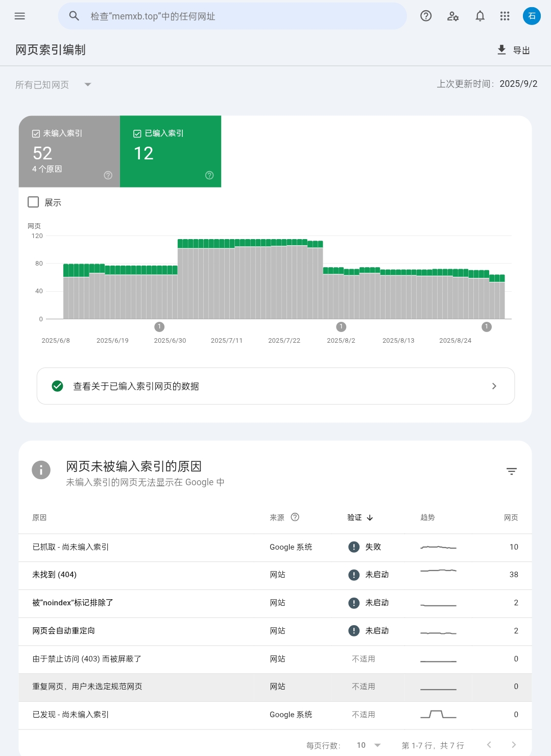Click the account avatar icon
Screen dimensions: 551x756
(532, 16)
